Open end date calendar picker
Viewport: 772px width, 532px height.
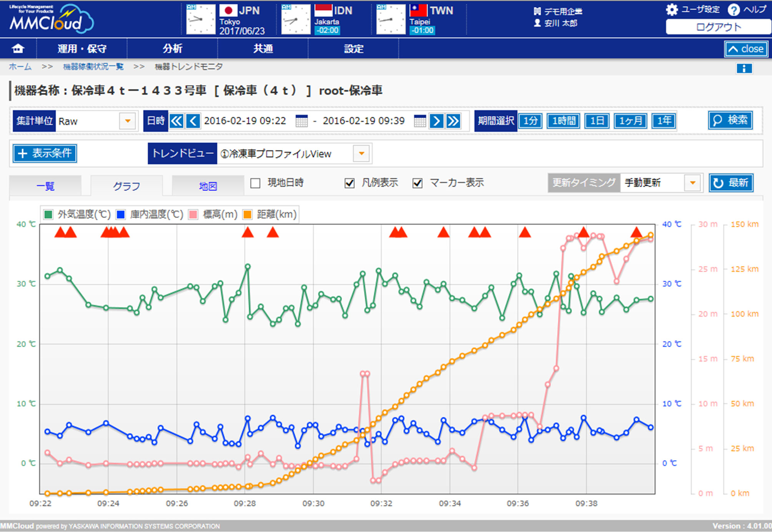[x=420, y=121]
